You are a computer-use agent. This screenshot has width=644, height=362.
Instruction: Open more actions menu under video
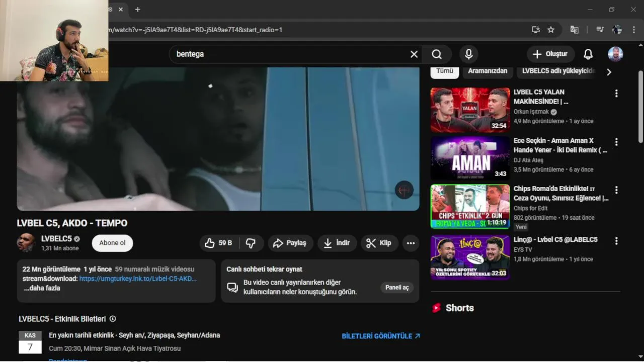pos(411,243)
